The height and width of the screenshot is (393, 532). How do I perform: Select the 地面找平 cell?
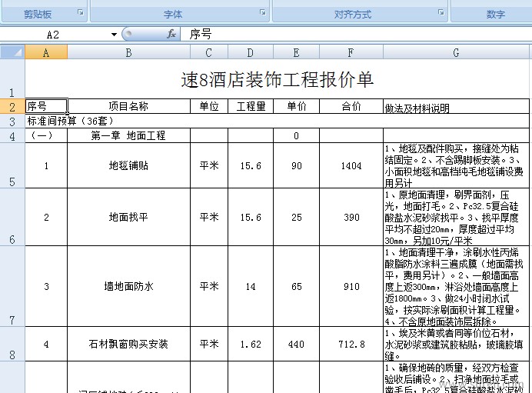coord(128,217)
